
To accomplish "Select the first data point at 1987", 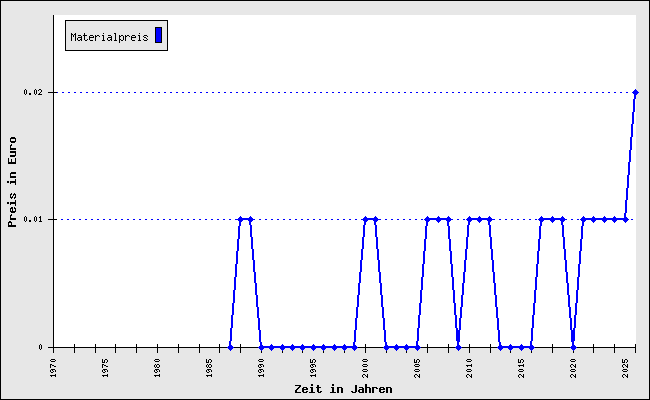I will point(230,347).
